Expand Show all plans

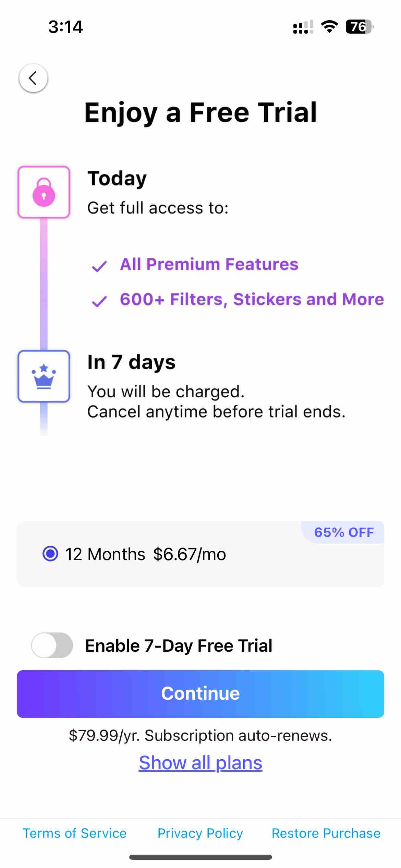point(200,763)
